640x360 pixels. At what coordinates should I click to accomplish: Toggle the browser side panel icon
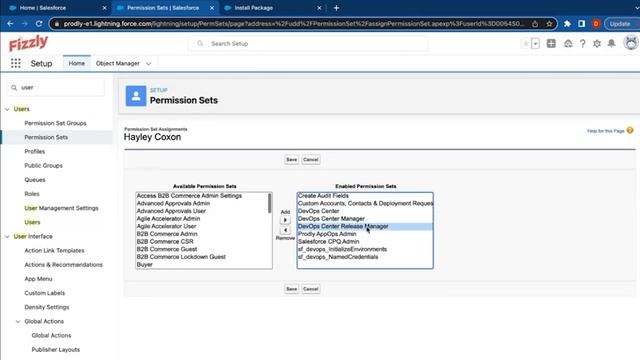click(x=582, y=24)
